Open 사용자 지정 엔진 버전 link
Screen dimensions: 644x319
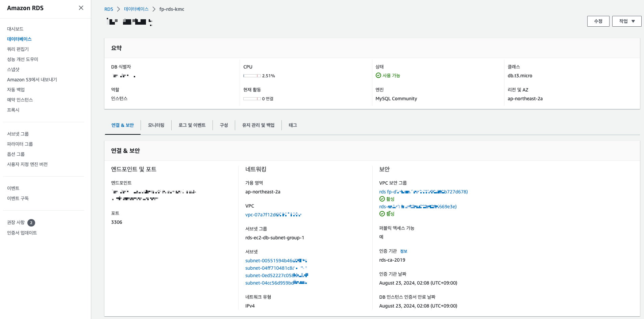click(27, 164)
